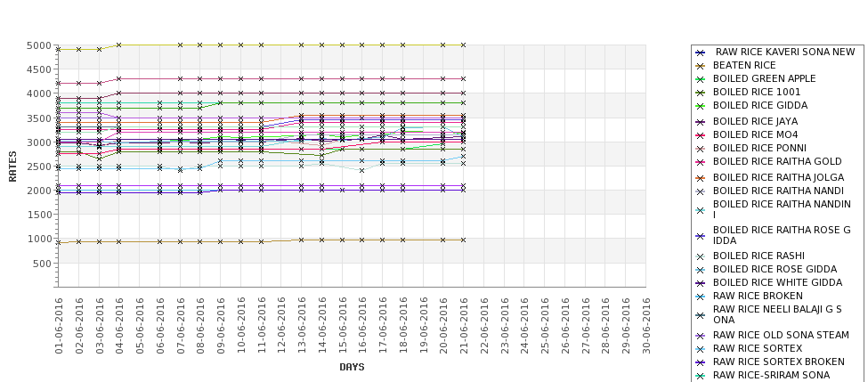Click the 3000 y-axis tick label
The height and width of the screenshot is (382, 868).
coord(39,142)
